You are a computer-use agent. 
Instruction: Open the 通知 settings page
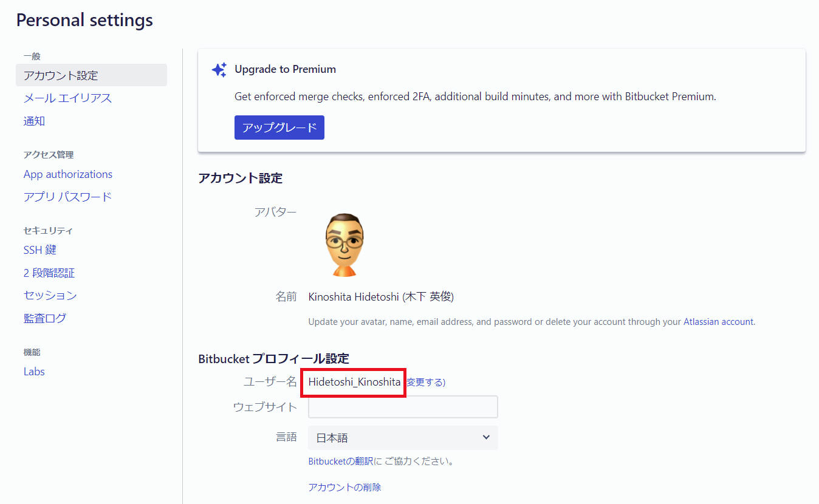click(33, 121)
